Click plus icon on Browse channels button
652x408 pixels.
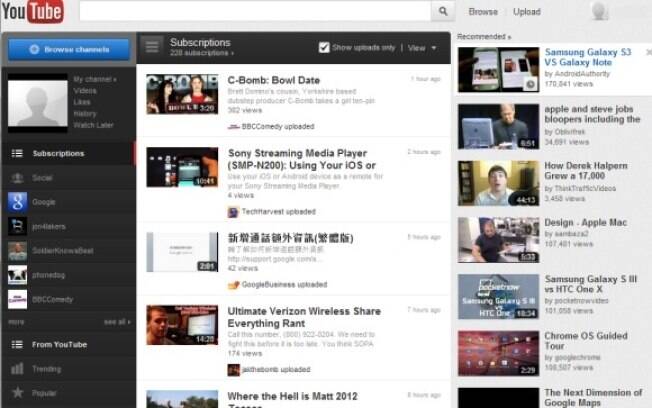(x=34, y=49)
